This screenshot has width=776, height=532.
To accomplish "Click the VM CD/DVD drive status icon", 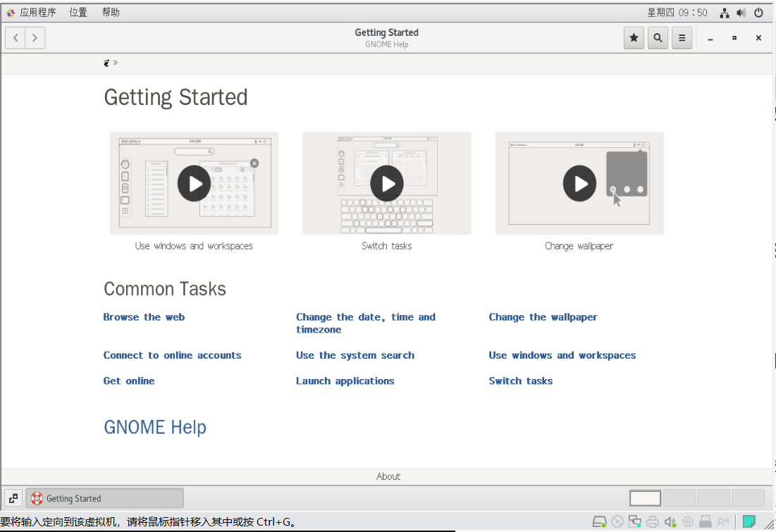I will [x=617, y=521].
